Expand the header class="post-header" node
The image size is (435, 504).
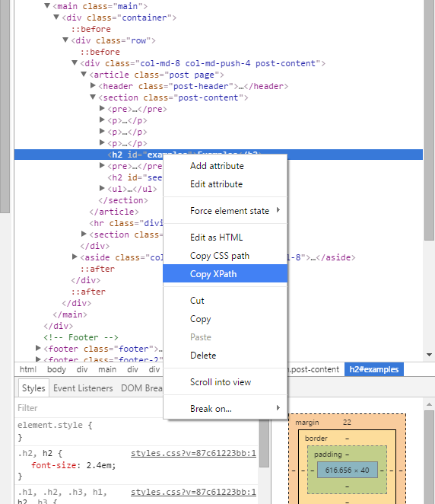(x=93, y=85)
